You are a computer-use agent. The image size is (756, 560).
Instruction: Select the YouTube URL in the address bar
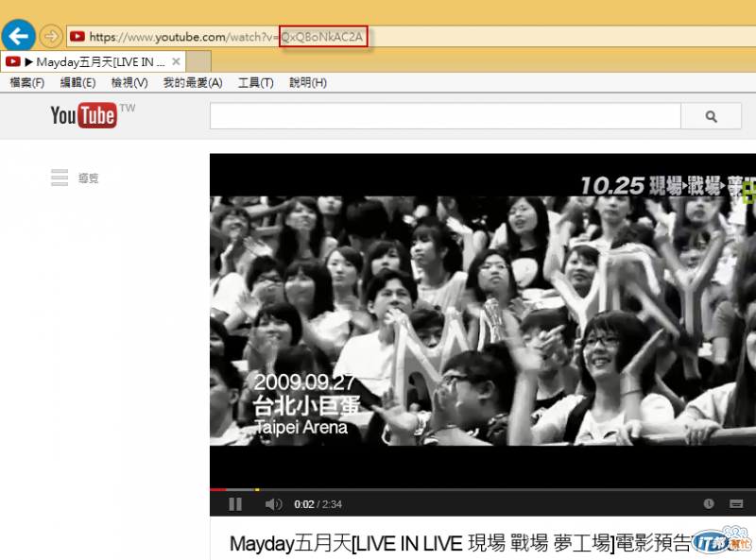click(x=226, y=37)
